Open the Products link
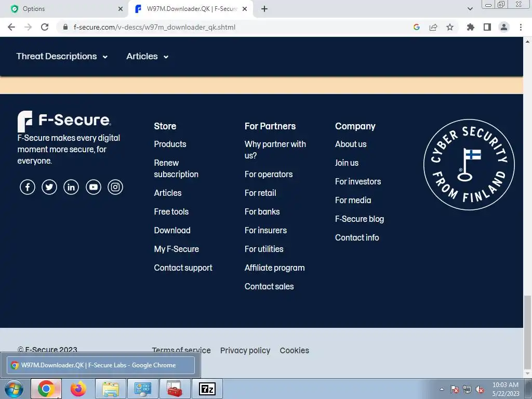Image resolution: width=532 pixels, height=399 pixels. [170, 144]
